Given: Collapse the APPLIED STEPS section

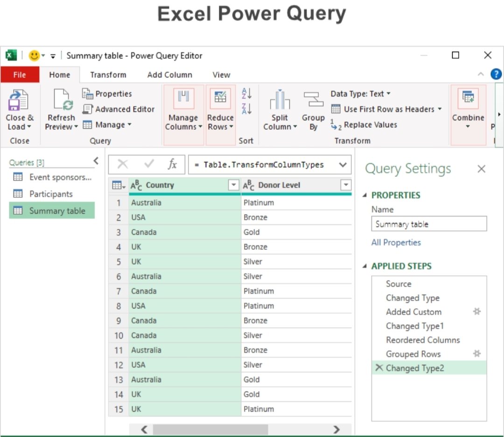Looking at the screenshot, I should 364,266.
